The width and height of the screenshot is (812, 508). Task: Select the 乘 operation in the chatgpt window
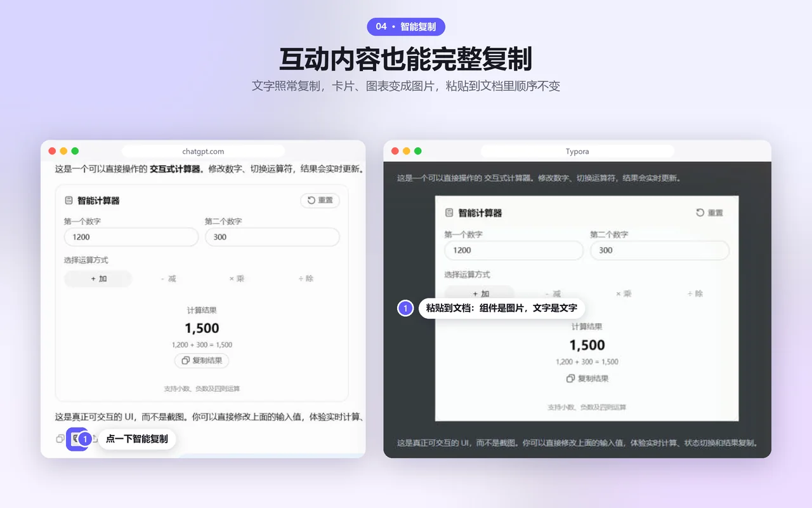click(x=236, y=279)
